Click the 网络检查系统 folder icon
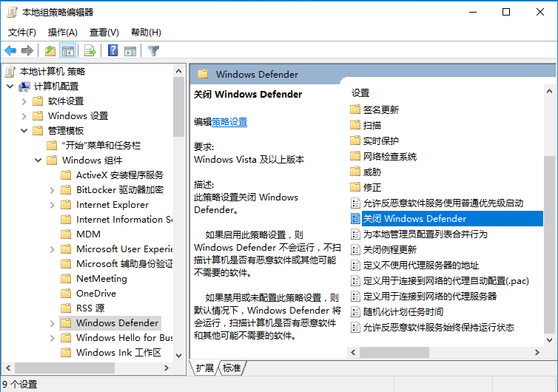 click(354, 156)
